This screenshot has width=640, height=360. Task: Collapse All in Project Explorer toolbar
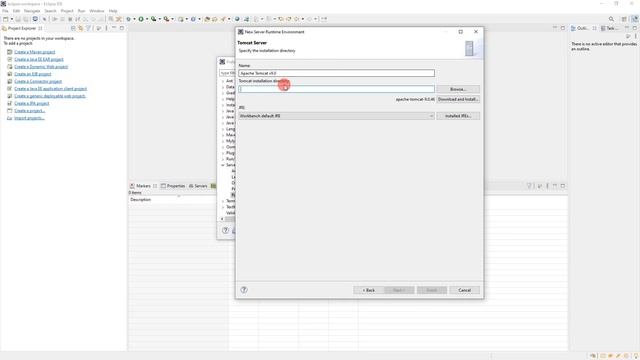pos(73,28)
